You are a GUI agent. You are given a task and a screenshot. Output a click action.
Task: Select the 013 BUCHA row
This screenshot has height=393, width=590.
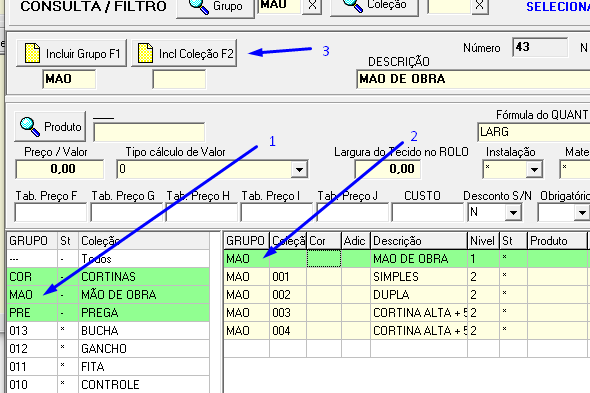(x=108, y=331)
